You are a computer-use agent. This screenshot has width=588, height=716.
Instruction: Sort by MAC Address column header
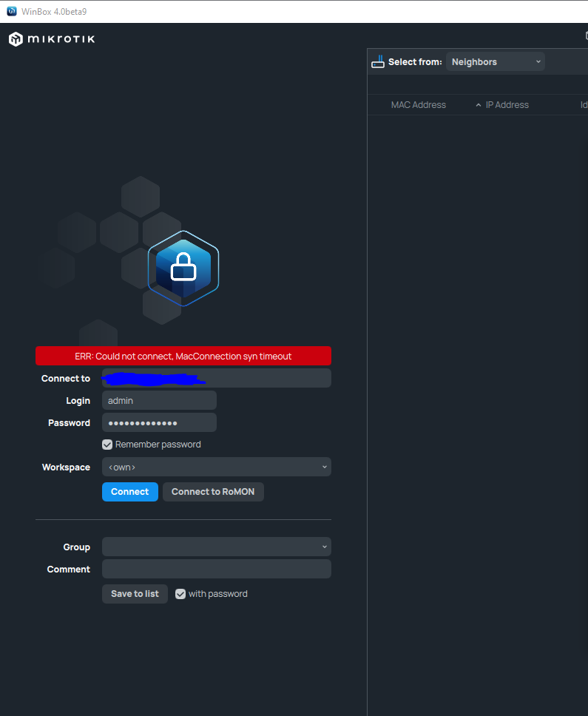tap(418, 104)
